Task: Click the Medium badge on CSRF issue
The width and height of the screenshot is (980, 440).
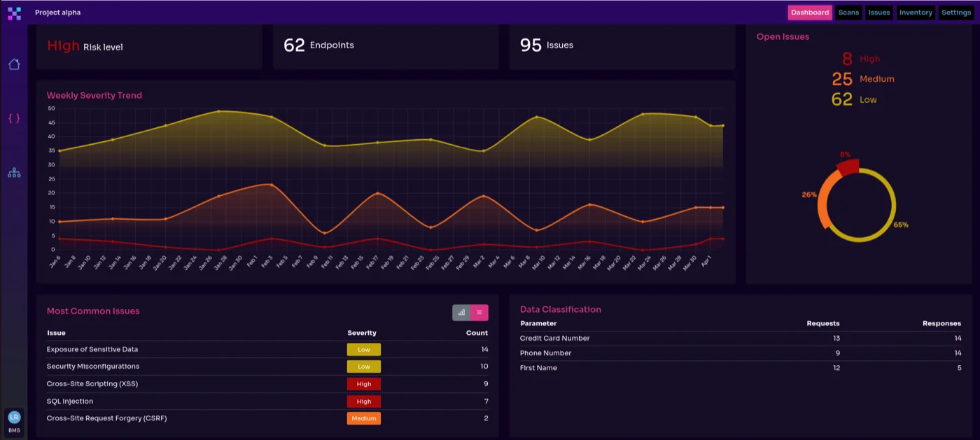Action: tap(363, 418)
